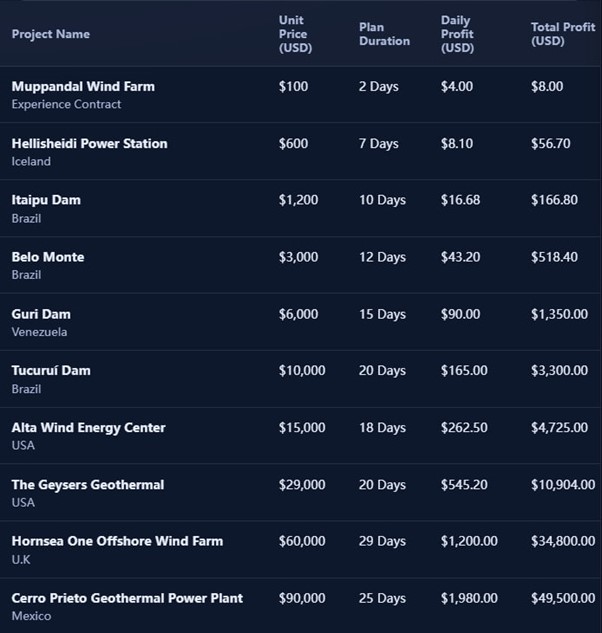Open the Muppandal Wind Farm project
The image size is (602, 633).
83,87
